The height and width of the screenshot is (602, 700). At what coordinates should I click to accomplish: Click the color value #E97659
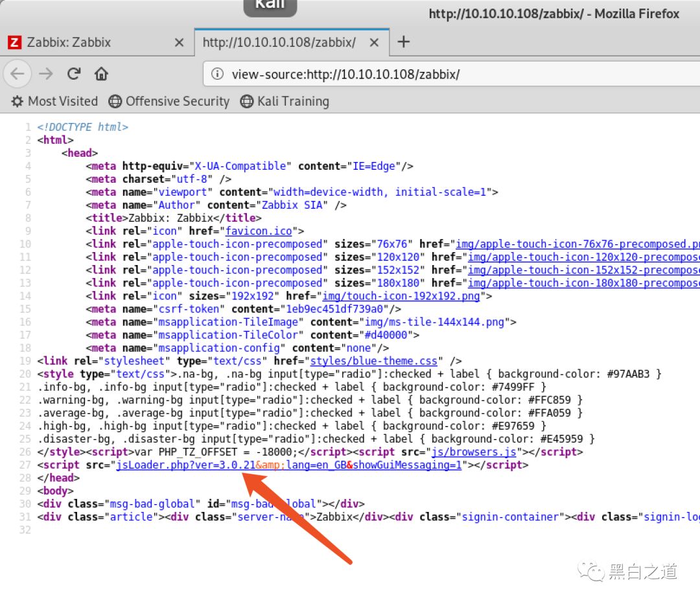point(513,426)
